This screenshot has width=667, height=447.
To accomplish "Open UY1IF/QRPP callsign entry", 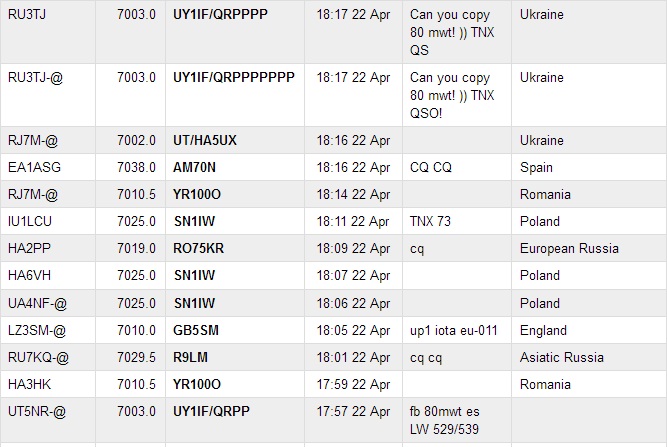I will tap(211, 411).
